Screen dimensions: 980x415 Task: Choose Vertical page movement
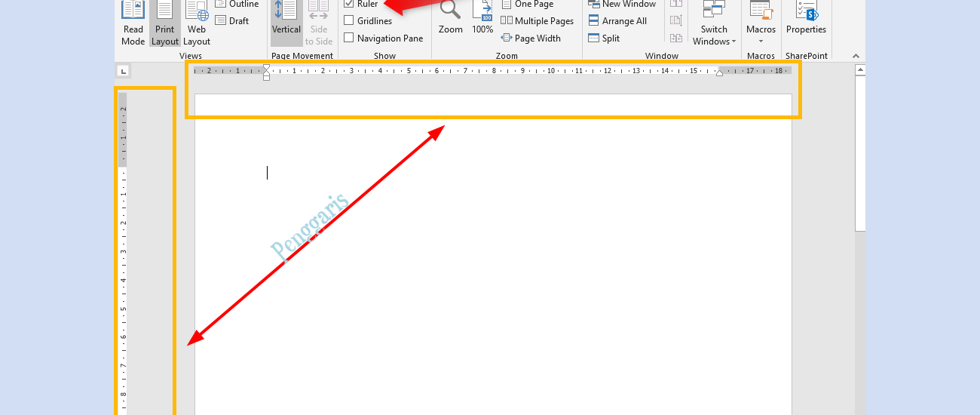[x=286, y=23]
